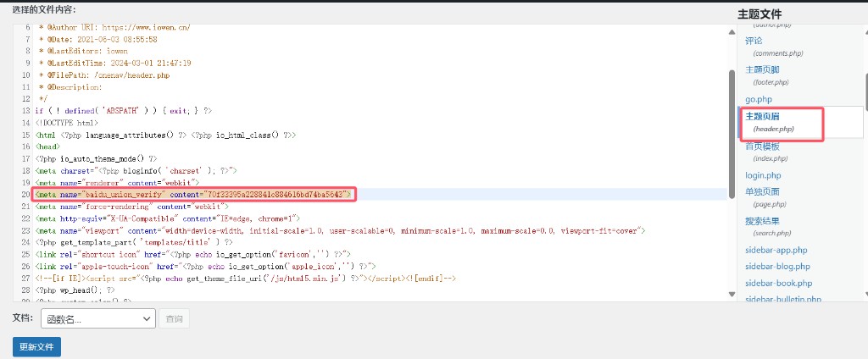This screenshot has width=868, height=359.
Task: Click the 更新文件 button
Action: tap(36, 347)
